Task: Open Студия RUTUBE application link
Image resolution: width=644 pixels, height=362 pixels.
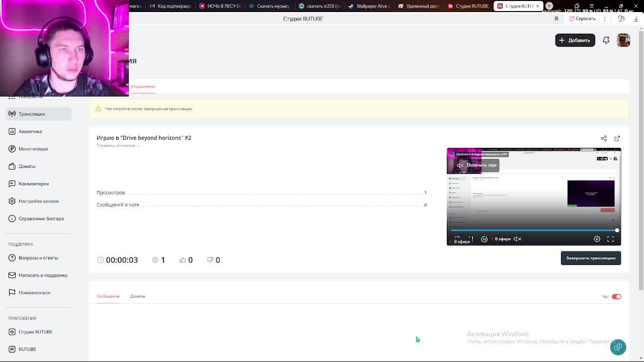Action: point(35,332)
